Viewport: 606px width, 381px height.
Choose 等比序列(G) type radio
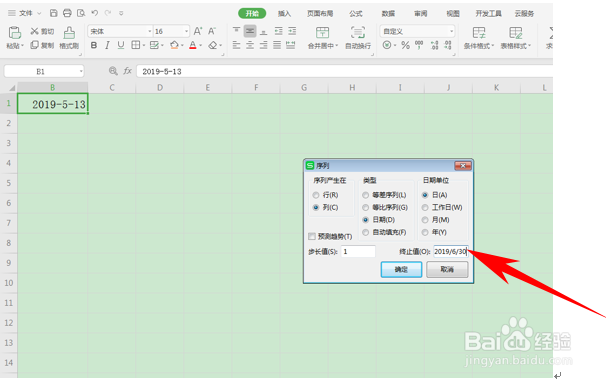[366, 208]
